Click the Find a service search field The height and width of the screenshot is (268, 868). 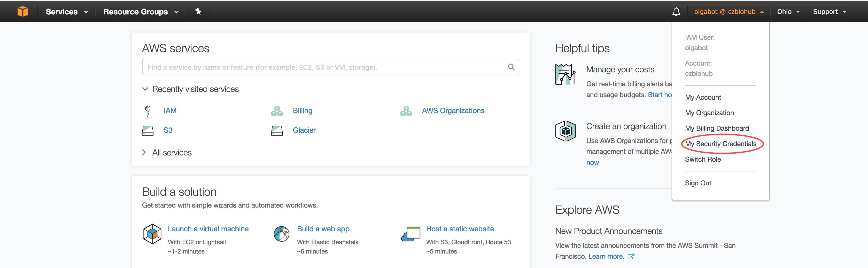323,67
